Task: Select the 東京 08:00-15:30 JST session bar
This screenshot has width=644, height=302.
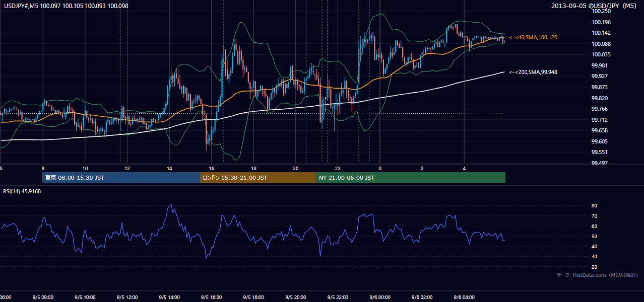Action: click(121, 178)
